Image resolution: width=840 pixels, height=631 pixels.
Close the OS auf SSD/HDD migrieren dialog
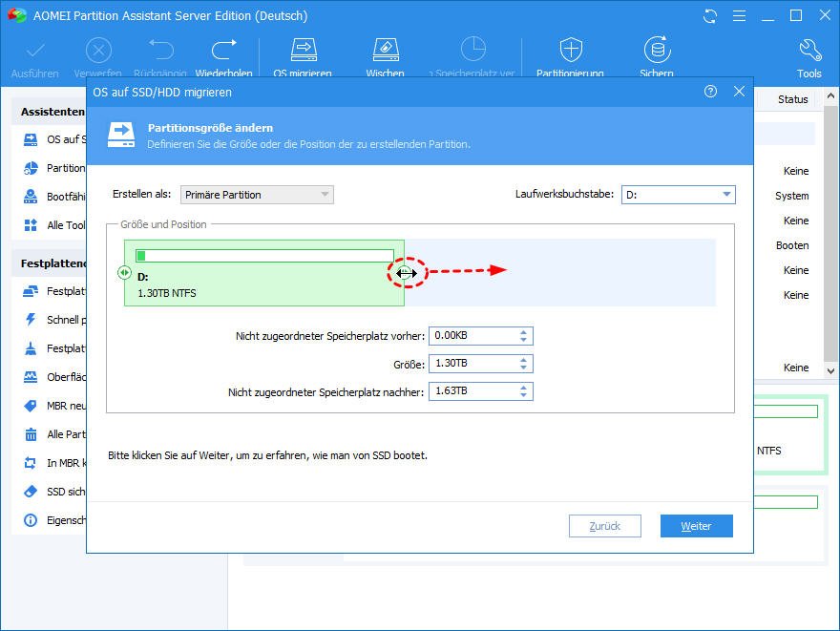(739, 92)
